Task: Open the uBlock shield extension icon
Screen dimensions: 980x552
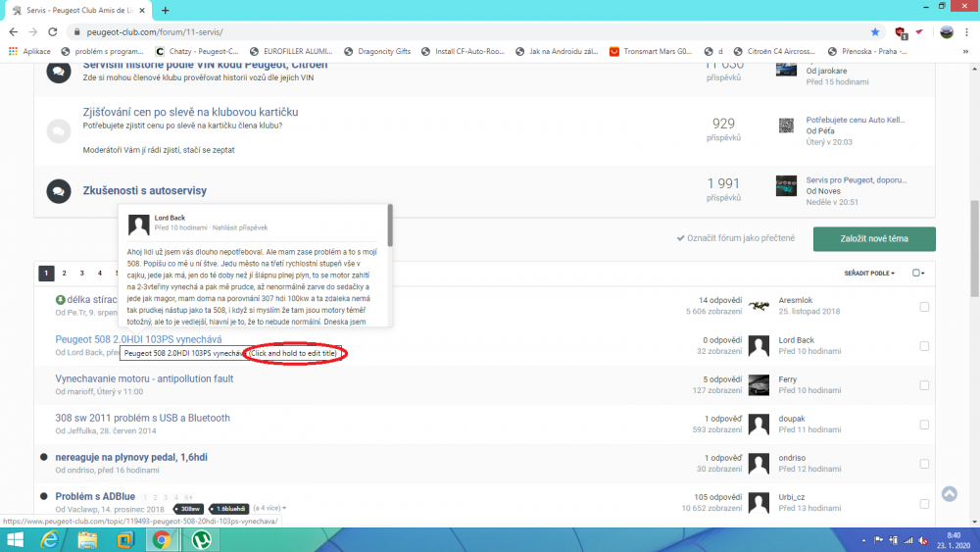Action: [x=901, y=32]
